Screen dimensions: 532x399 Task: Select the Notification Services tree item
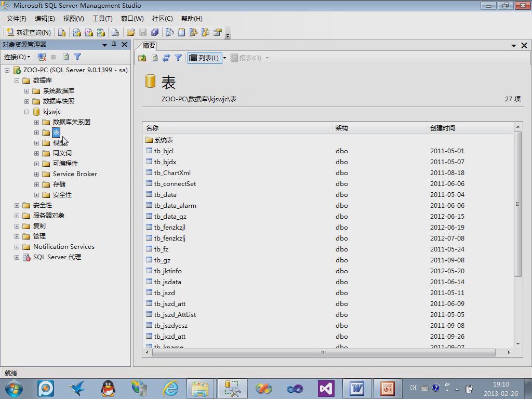[x=64, y=247]
